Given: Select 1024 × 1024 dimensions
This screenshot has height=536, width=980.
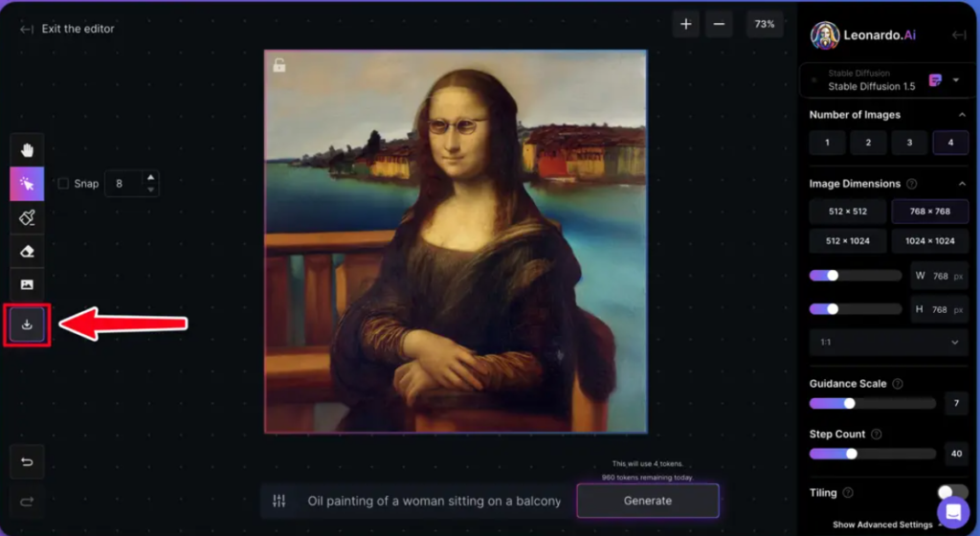Looking at the screenshot, I should tap(930, 240).
